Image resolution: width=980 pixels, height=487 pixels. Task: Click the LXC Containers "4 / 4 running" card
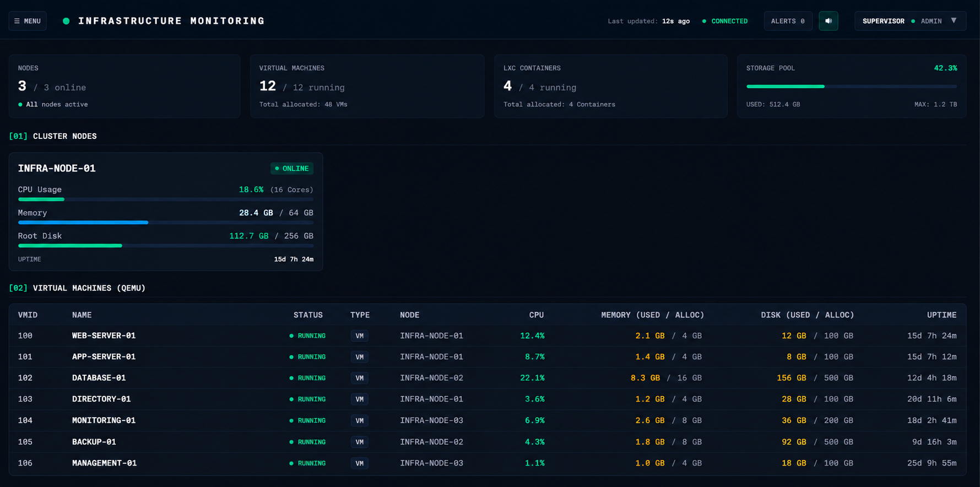click(611, 86)
